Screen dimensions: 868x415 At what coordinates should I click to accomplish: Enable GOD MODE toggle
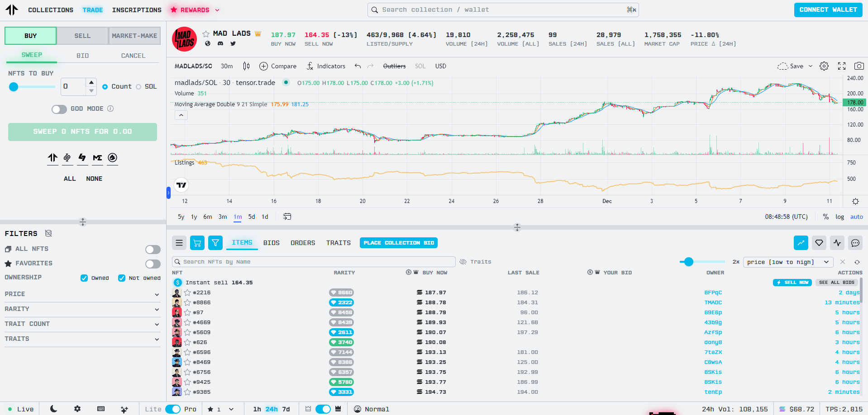(x=59, y=109)
